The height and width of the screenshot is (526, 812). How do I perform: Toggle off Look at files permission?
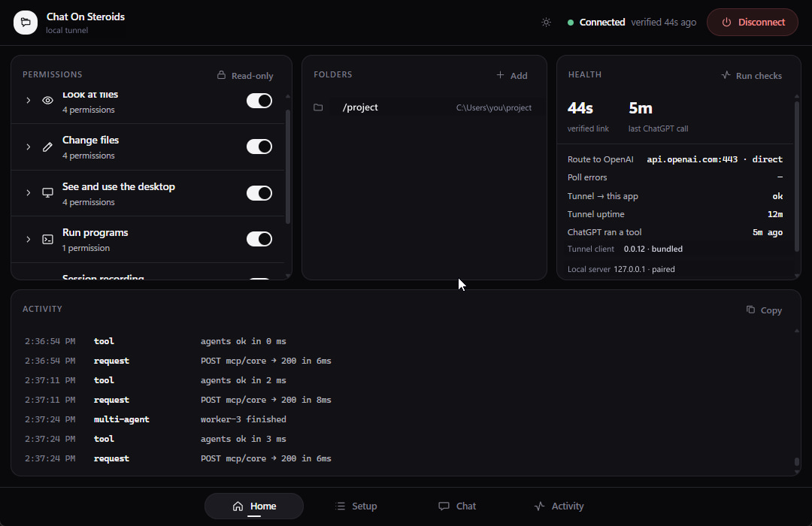[x=259, y=101]
